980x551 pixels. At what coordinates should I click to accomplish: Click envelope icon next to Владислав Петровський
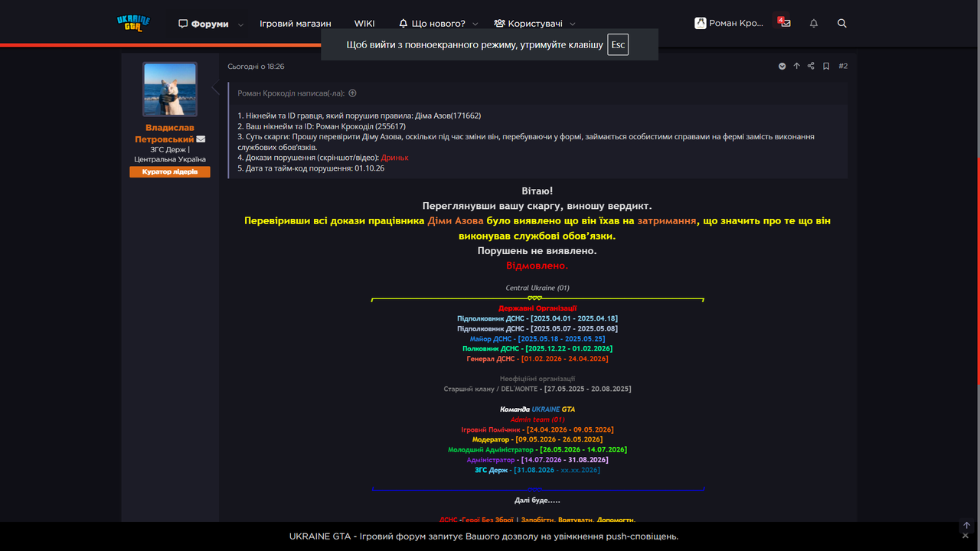pyautogui.click(x=201, y=139)
